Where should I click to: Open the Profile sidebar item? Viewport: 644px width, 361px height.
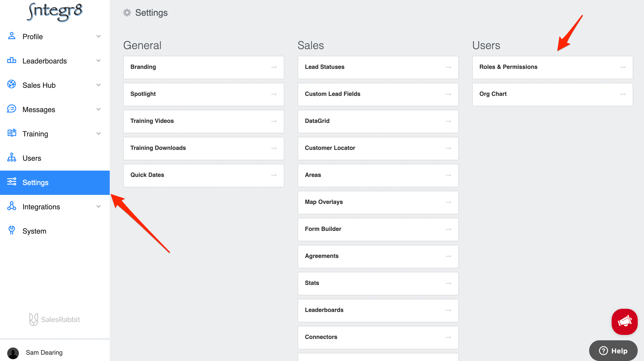(55, 36)
